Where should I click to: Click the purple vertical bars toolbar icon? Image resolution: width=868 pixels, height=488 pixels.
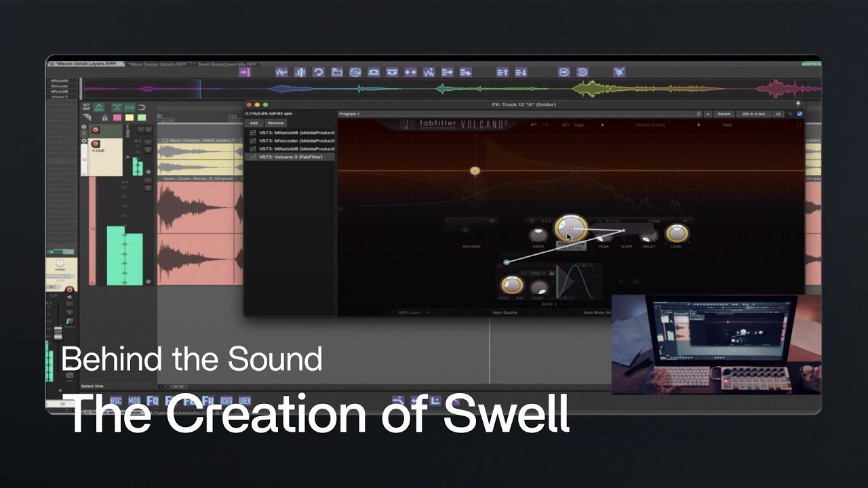tap(300, 72)
